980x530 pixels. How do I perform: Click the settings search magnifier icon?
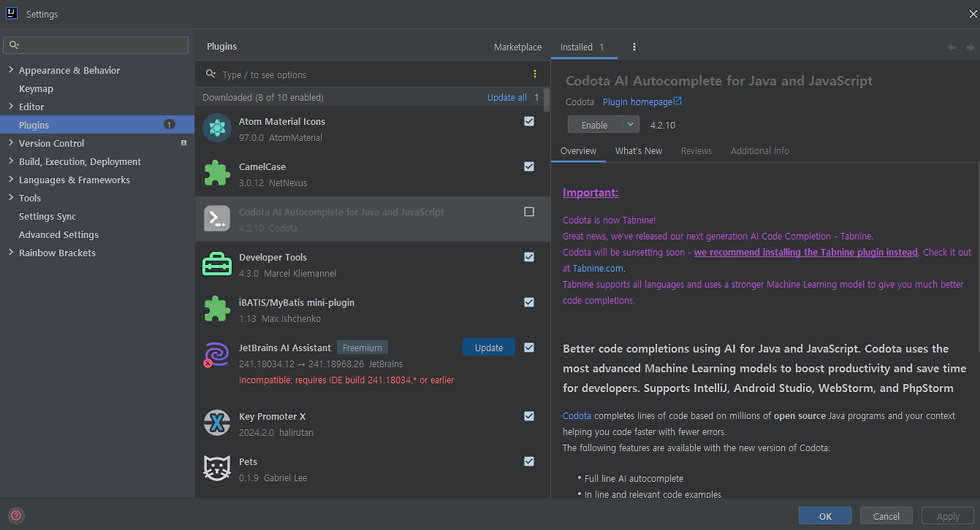pos(14,45)
